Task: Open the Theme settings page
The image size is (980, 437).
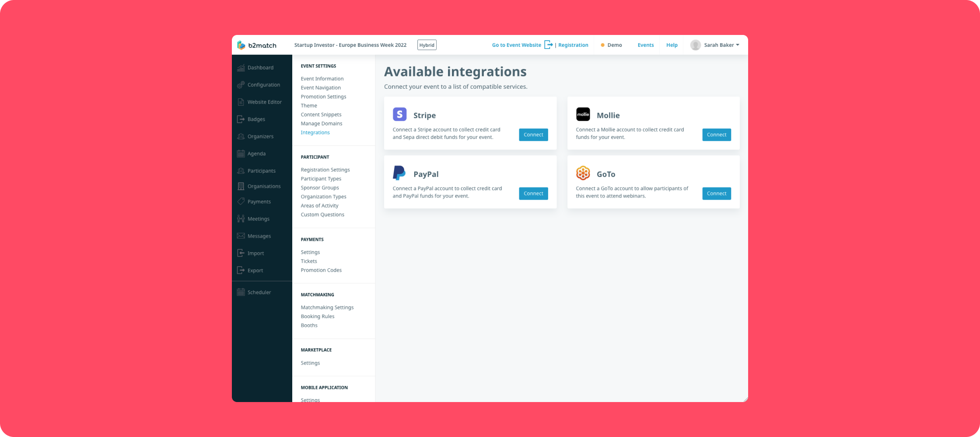Action: 309,106
